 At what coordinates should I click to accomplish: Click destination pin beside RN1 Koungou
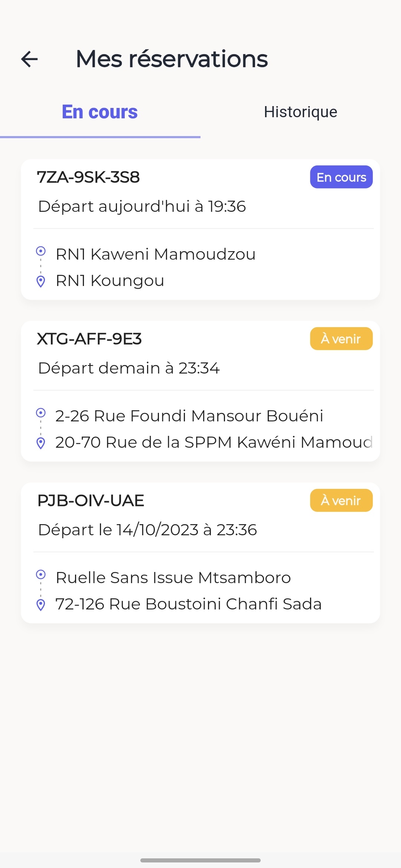tap(41, 282)
